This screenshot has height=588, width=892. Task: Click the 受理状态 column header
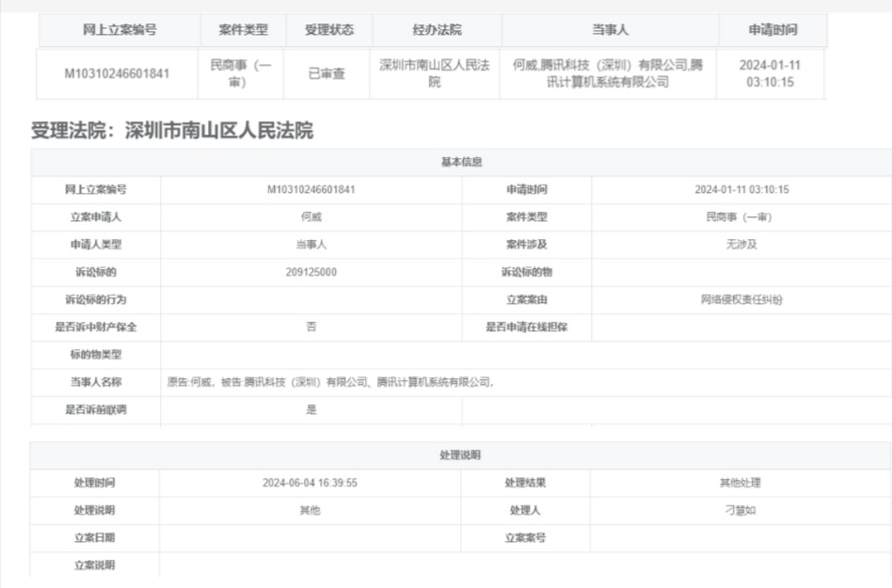(328, 29)
